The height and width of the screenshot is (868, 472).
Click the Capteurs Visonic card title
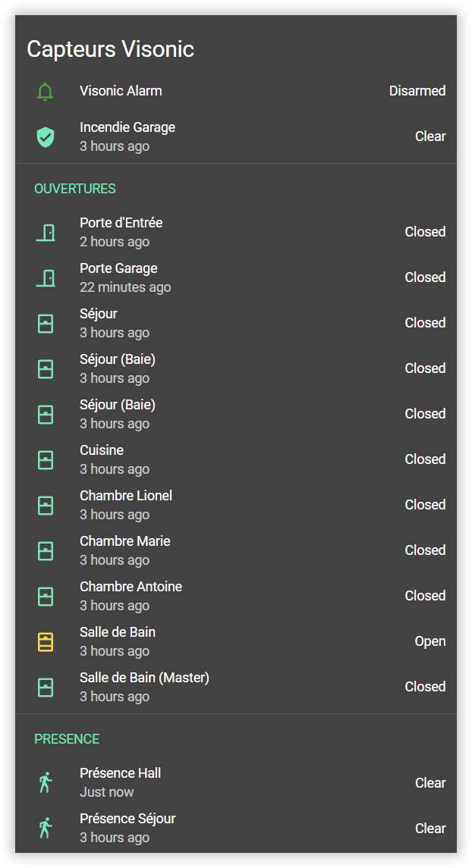point(111,49)
